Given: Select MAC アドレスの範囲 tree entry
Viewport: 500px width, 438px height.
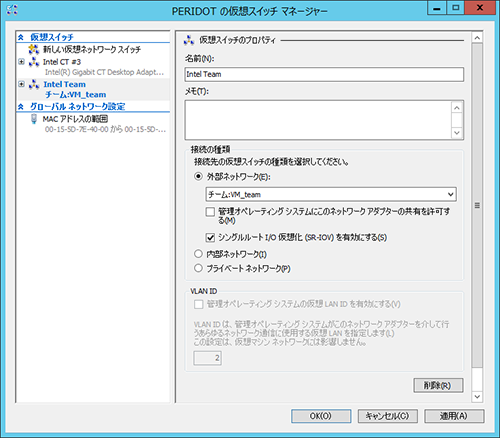Looking at the screenshot, I should pos(75,119).
